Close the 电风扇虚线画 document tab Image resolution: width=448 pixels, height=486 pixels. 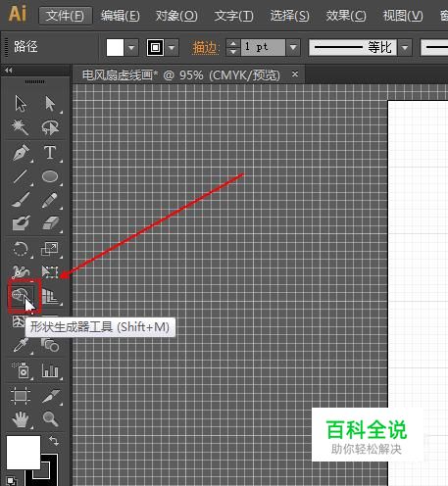(x=295, y=74)
